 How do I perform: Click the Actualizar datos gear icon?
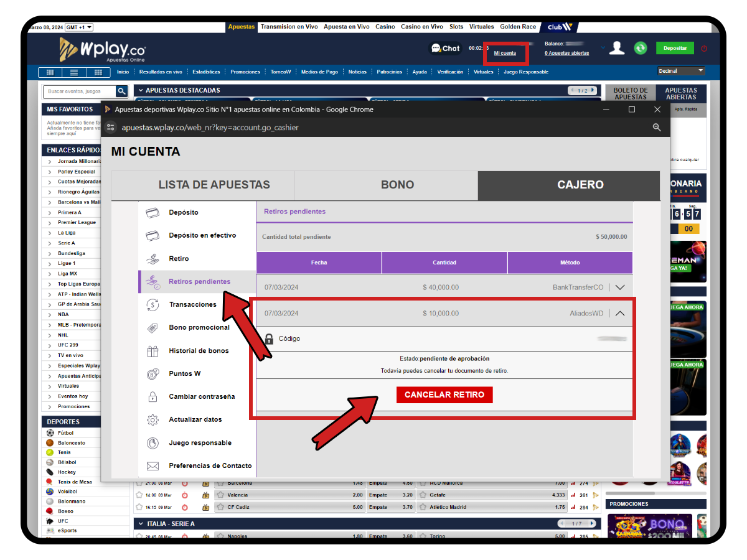153,420
